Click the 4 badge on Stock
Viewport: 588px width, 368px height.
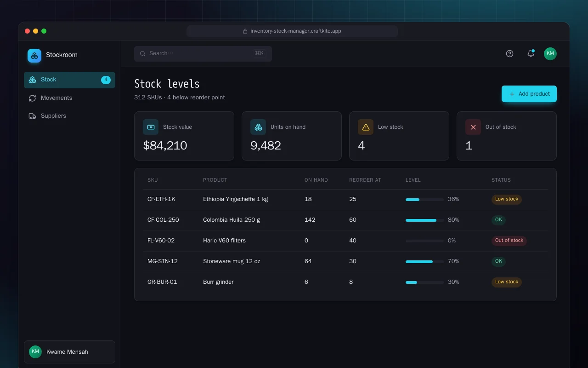click(106, 80)
